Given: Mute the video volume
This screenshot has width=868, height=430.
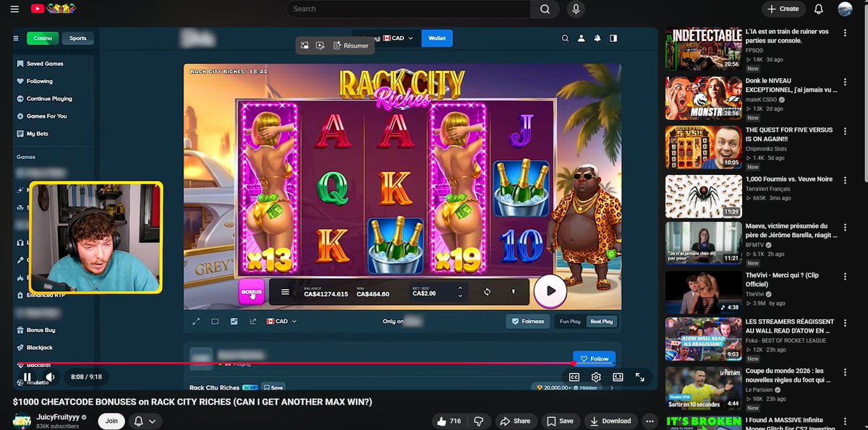Looking at the screenshot, I should pyautogui.click(x=50, y=377).
